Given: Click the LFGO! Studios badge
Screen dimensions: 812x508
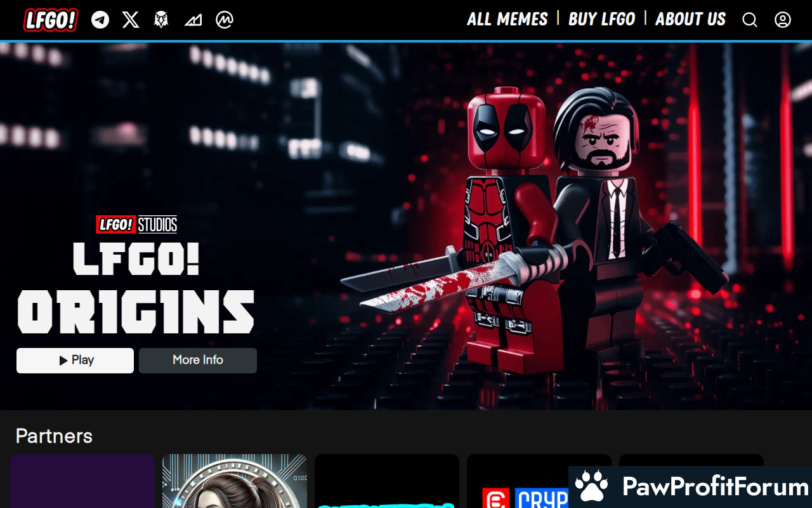Looking at the screenshot, I should tap(136, 224).
